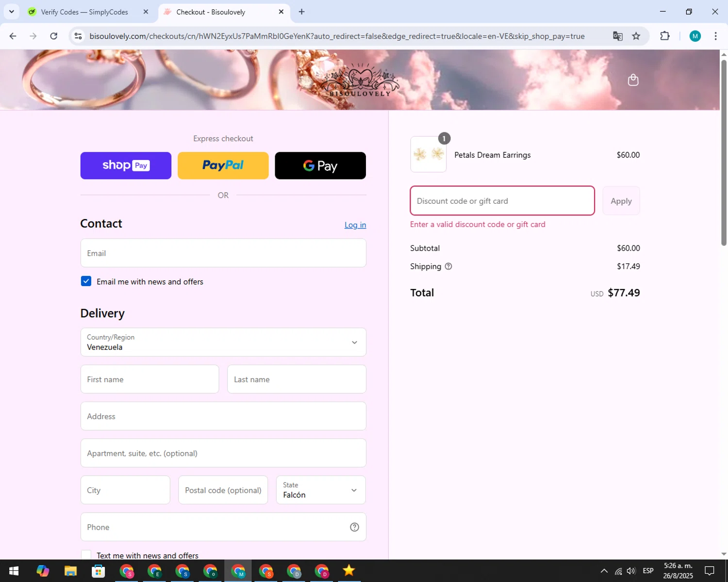Viewport: 728px width, 582px height.
Task: Open the site information icon in address bar
Action: [x=78, y=36]
